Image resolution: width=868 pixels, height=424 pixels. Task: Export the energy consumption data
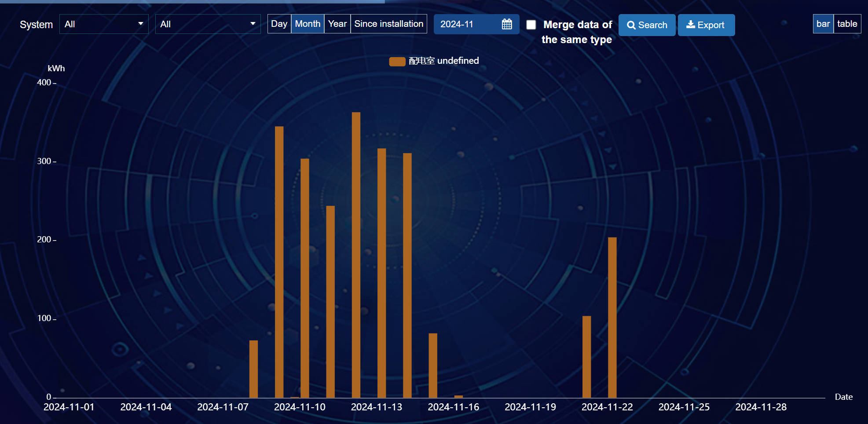tap(706, 25)
